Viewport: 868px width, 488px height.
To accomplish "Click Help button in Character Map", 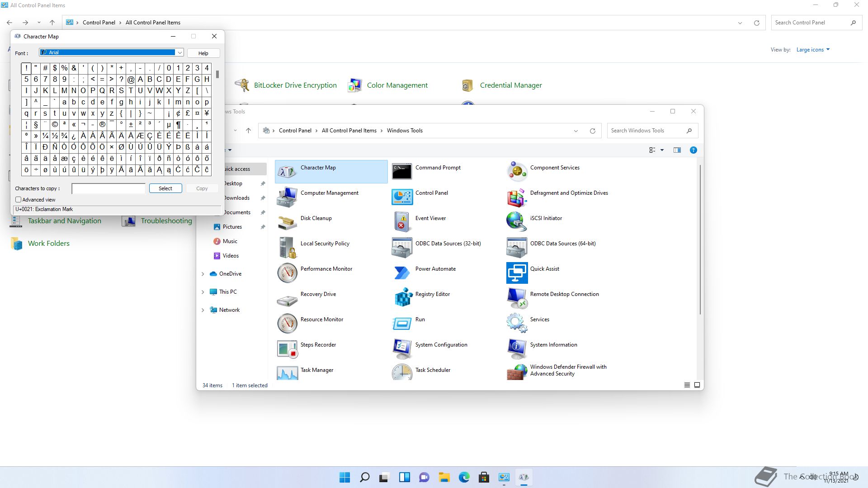I will [203, 53].
